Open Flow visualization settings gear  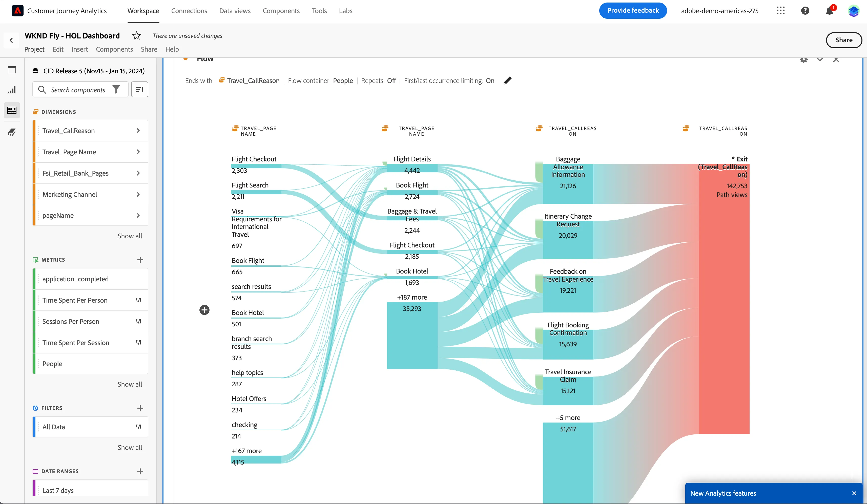(x=804, y=60)
